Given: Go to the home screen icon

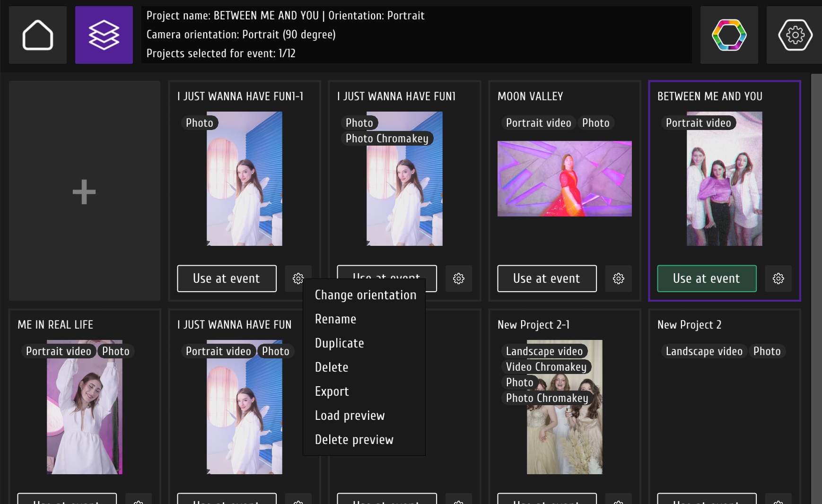Looking at the screenshot, I should point(38,35).
